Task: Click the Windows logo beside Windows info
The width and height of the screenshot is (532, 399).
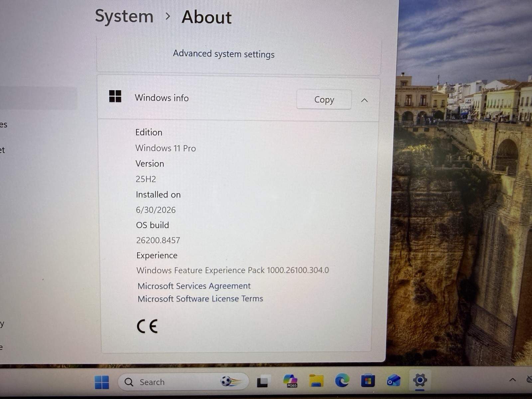Action: (115, 96)
